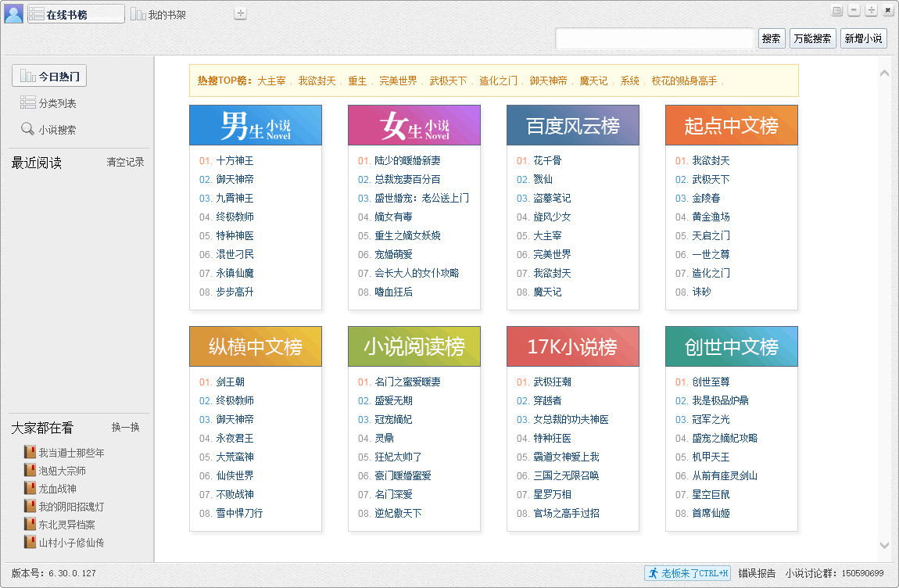
Task: Click book icon beside 我的阴阳招魂灯
Action: 30,506
